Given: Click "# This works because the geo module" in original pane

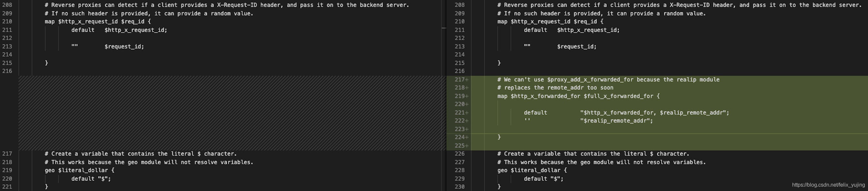Looking at the screenshot, I should pyautogui.click(x=149, y=162).
